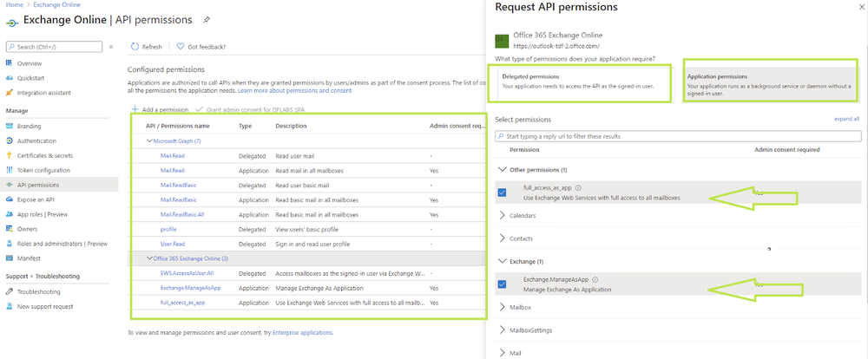The height and width of the screenshot is (359, 868).
Task: Open the Overview sidebar icon
Action: pos(9,63)
